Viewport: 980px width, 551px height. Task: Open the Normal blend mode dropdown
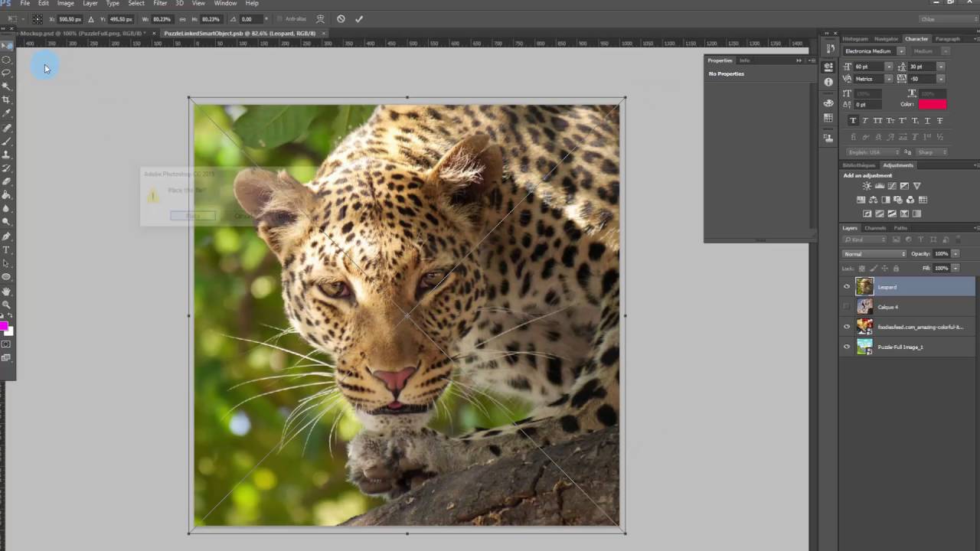874,253
